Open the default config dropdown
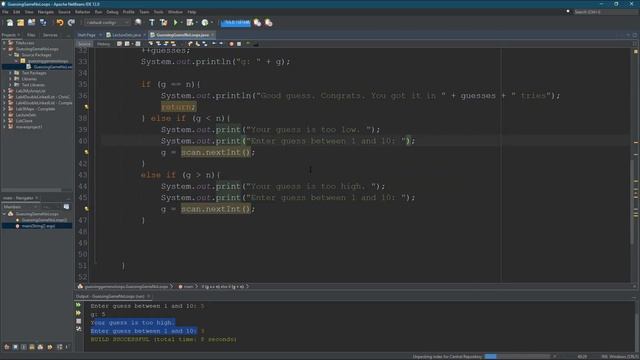Viewport: 640px width, 360px height. (107, 22)
